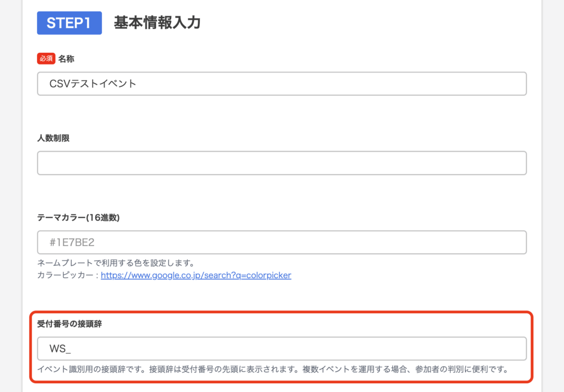Click the カラーピッカー label text before the link
This screenshot has height=392, width=564.
[68, 275]
